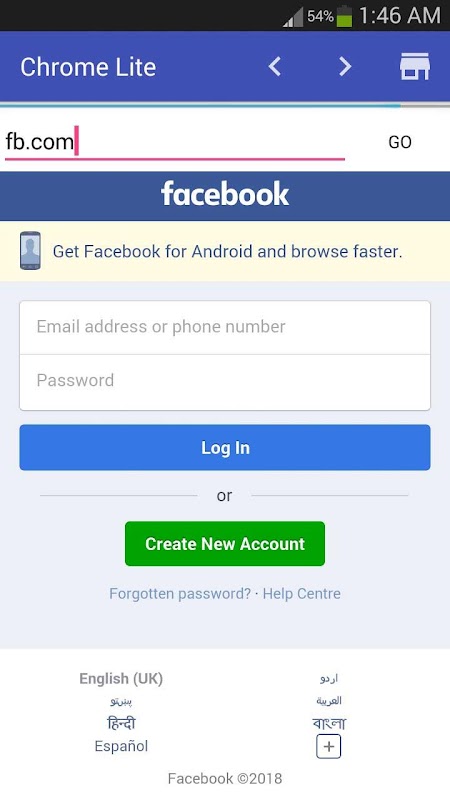
Task: Tap the signal strength icon
Action: [x=293, y=17]
